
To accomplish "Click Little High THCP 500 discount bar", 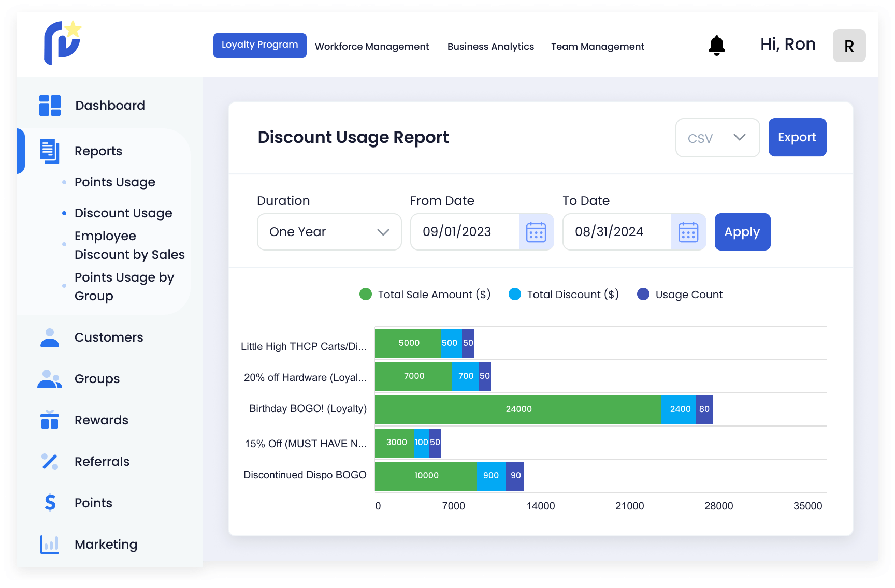I will [452, 343].
